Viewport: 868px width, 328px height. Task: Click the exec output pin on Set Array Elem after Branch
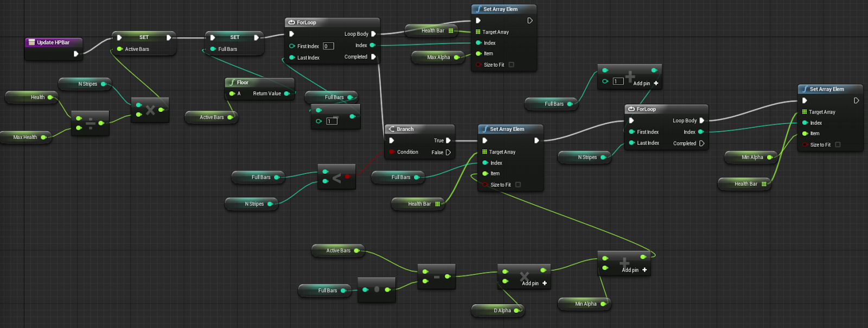click(537, 141)
